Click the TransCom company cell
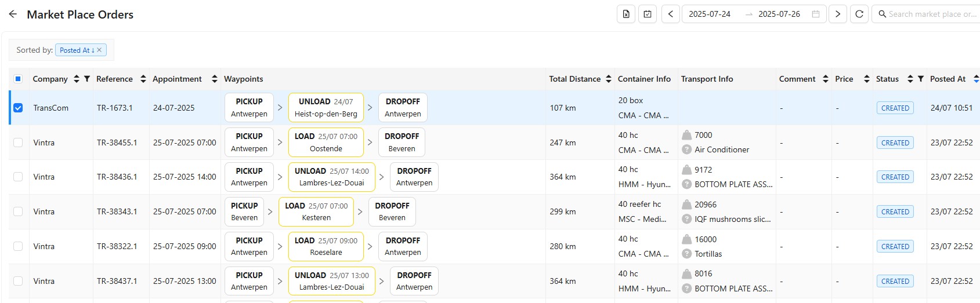The width and height of the screenshot is (980, 303). coord(50,108)
